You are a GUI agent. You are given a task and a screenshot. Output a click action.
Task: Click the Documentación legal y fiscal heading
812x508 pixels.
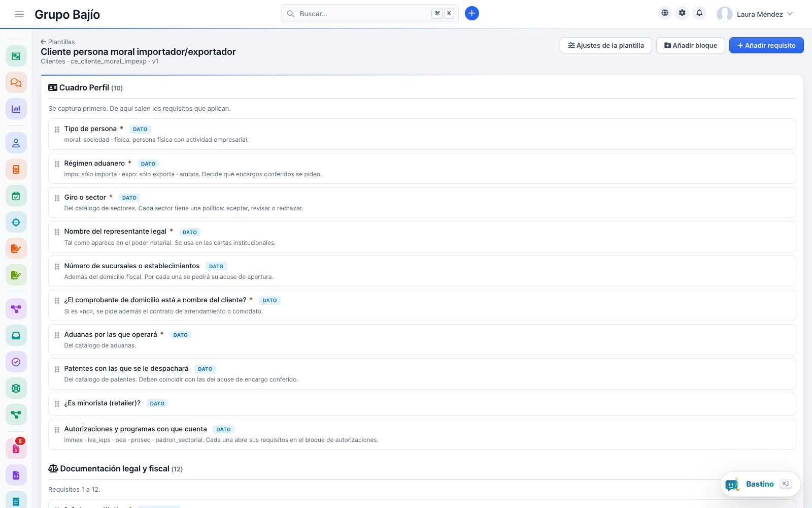tap(115, 468)
